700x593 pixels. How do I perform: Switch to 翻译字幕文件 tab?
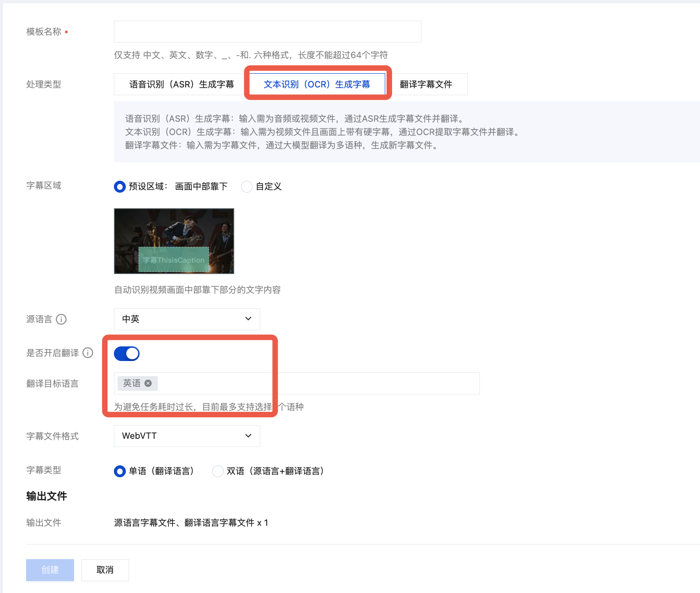coord(426,84)
